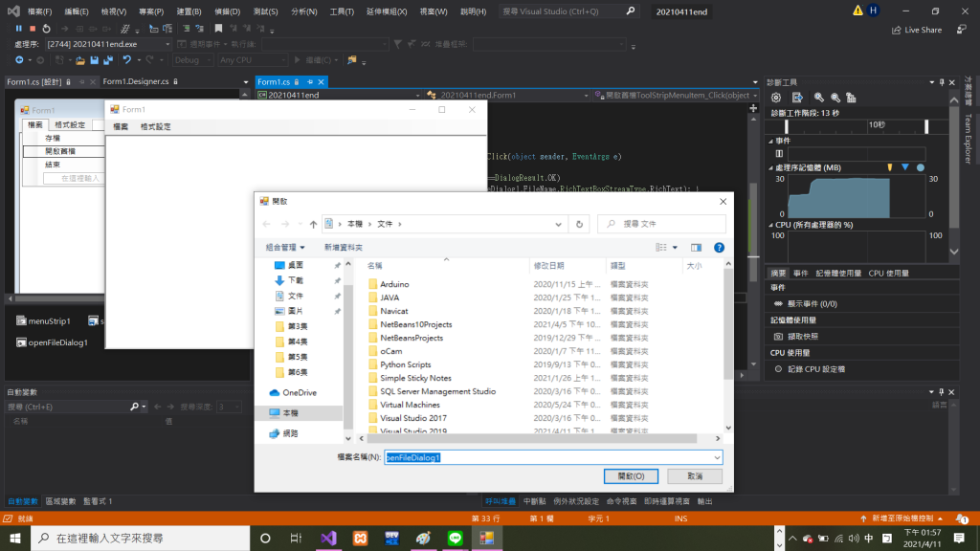Go up one folder in the Open dialog

[313, 224]
